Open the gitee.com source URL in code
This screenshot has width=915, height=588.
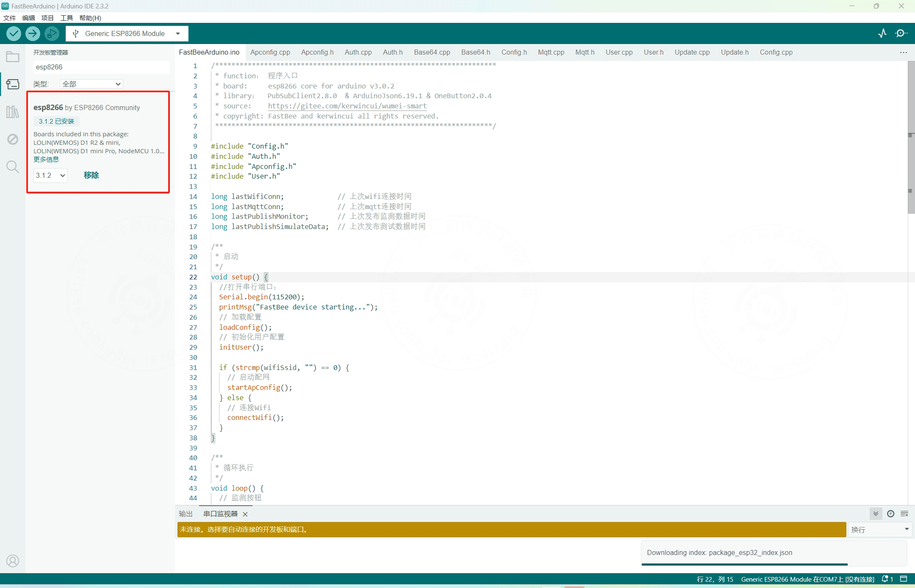pyautogui.click(x=347, y=106)
